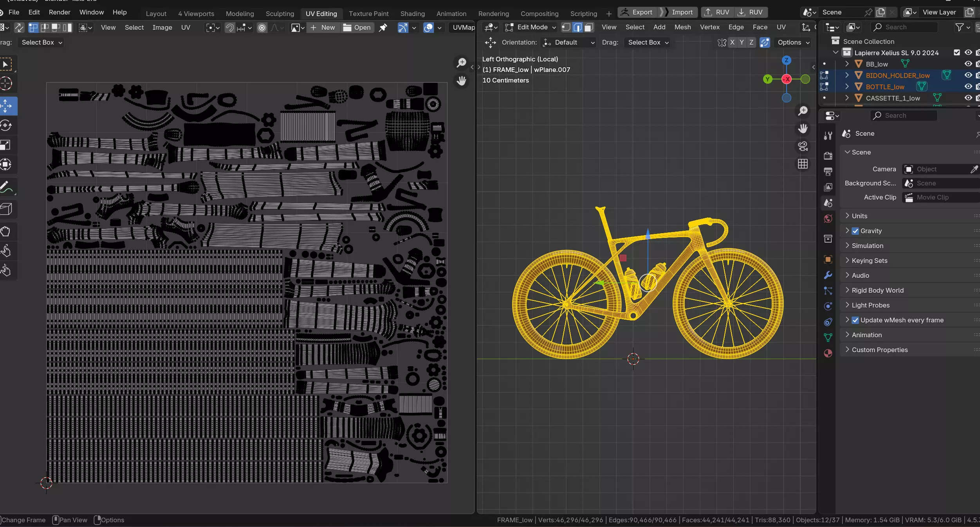This screenshot has height=527, width=980.
Task: Hide BB_low object in viewport
Action: [x=968, y=64]
